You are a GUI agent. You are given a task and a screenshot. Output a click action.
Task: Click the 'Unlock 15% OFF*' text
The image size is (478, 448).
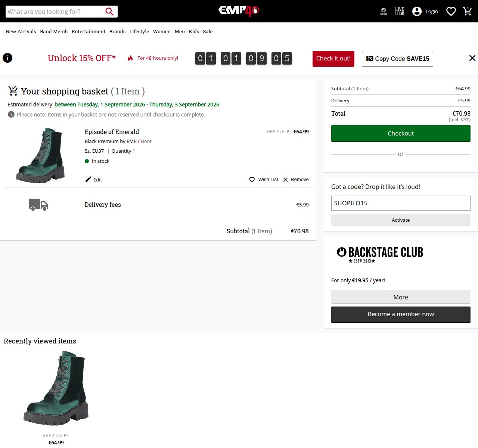(x=82, y=58)
